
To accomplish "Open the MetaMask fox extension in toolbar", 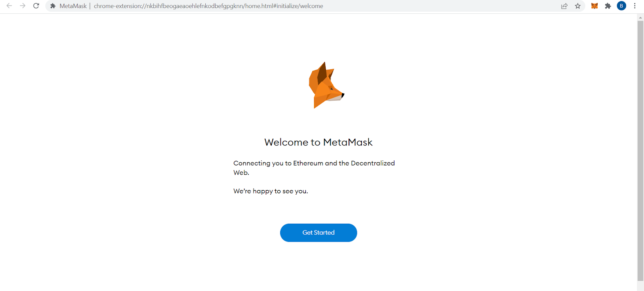I will pyautogui.click(x=594, y=6).
